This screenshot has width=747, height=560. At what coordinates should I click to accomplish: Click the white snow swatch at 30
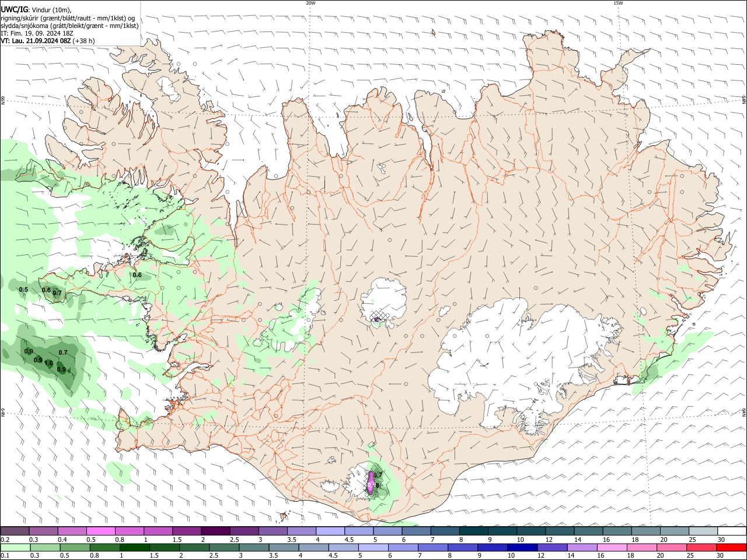coord(732,531)
